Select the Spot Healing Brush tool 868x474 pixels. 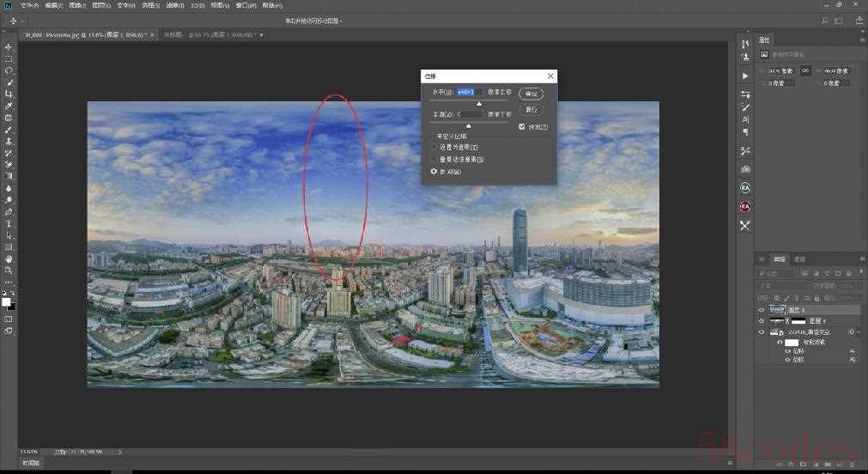tap(9, 118)
